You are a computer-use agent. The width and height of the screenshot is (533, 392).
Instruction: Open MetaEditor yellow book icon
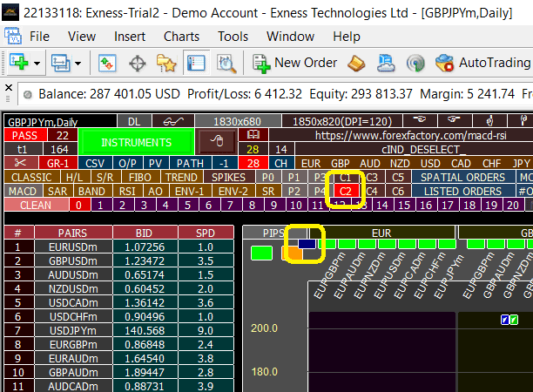[356, 64]
